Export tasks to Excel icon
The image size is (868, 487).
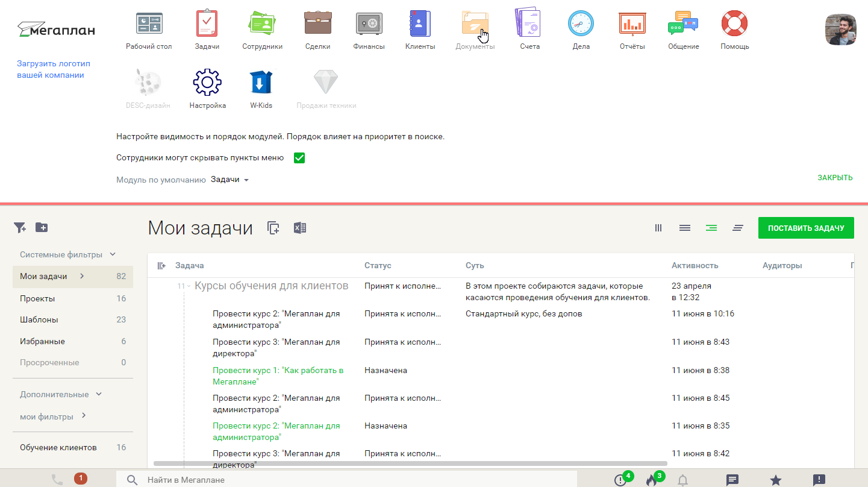point(300,228)
